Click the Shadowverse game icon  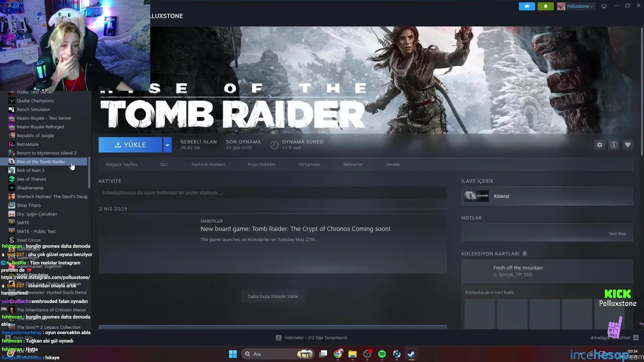pos(12,188)
